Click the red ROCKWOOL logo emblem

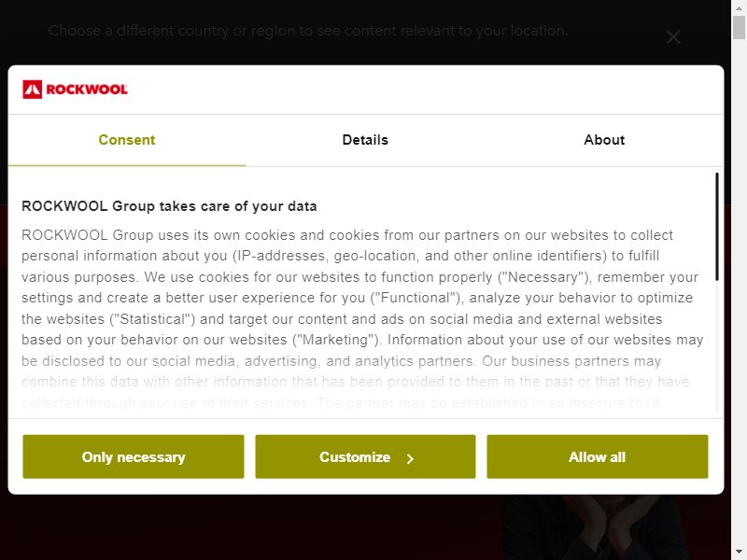33,90
